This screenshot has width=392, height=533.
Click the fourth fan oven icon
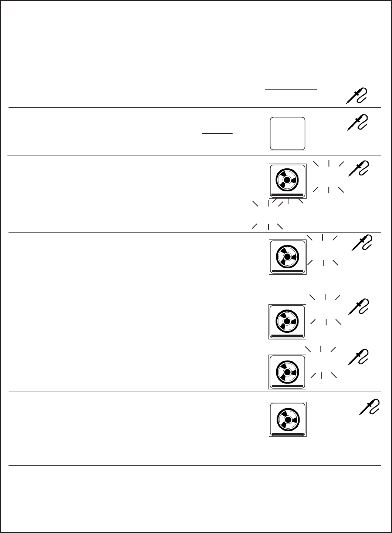tap(287, 372)
